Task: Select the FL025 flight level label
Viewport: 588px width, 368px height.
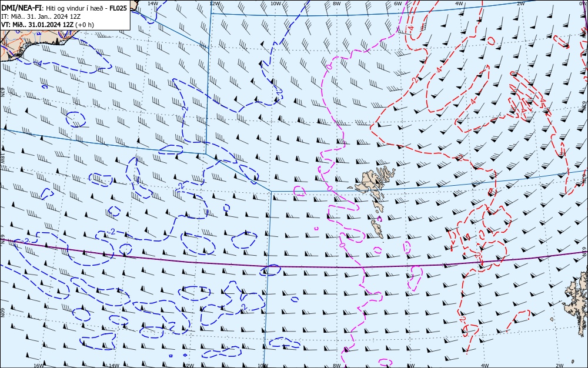Action: (x=118, y=8)
